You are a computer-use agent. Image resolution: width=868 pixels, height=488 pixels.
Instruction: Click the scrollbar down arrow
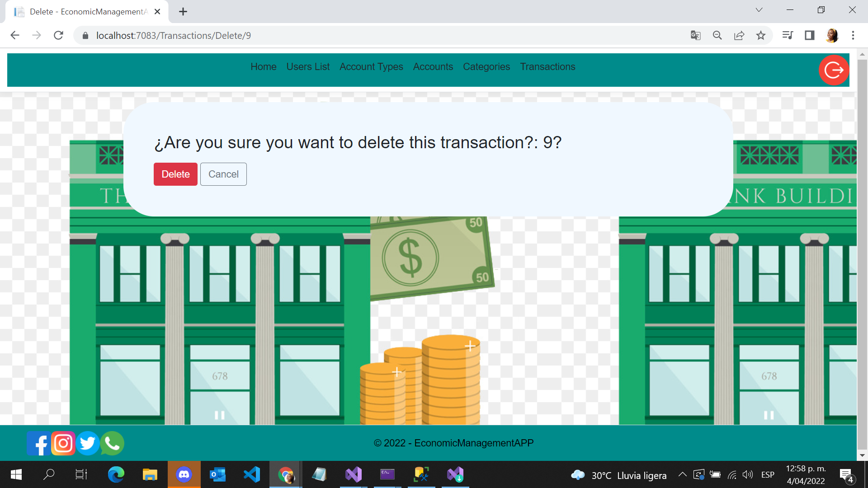pos(862,455)
